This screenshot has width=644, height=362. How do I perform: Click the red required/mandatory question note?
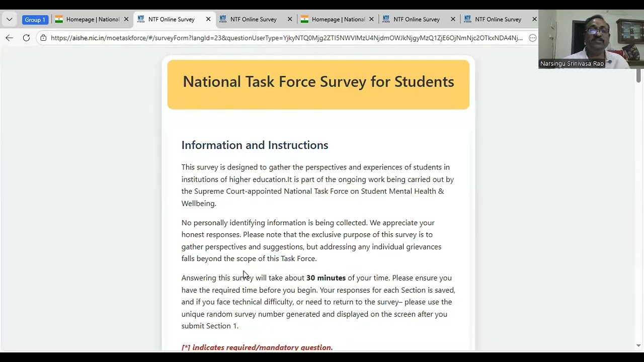(257, 347)
